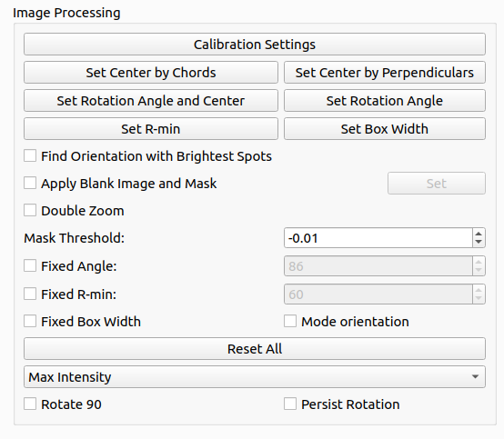Open Calibration Settings
The width and height of the screenshot is (504, 439).
click(x=254, y=44)
